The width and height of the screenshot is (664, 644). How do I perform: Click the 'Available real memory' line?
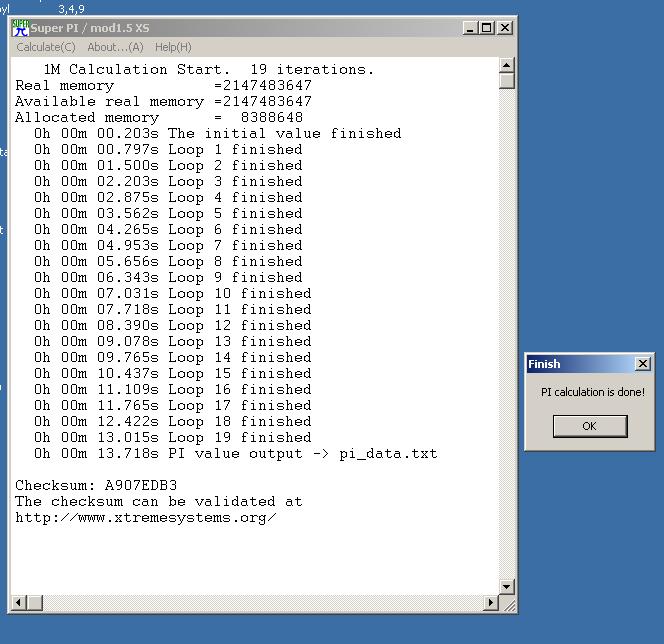[163, 101]
